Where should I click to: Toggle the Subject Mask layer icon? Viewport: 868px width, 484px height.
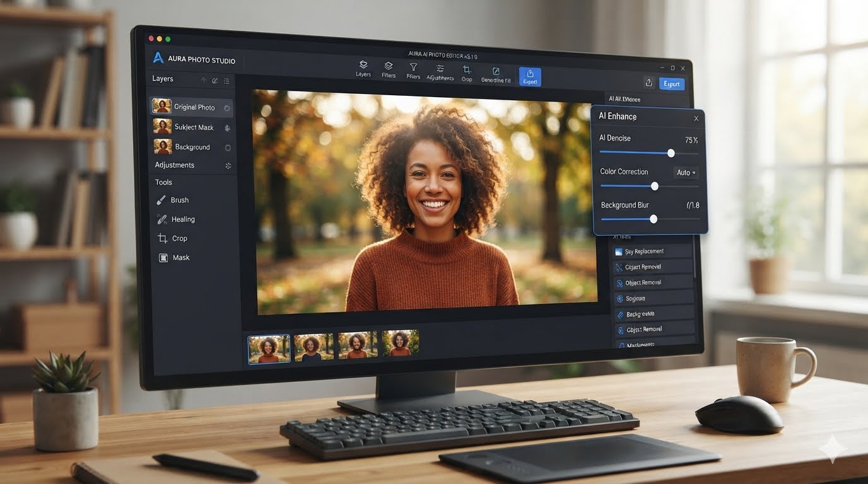pyautogui.click(x=227, y=128)
